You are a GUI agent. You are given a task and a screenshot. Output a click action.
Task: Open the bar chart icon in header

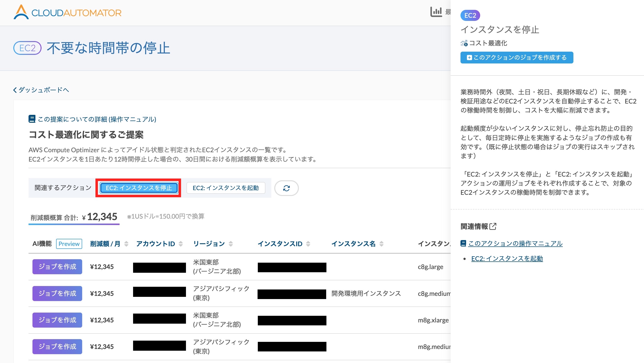tap(436, 12)
